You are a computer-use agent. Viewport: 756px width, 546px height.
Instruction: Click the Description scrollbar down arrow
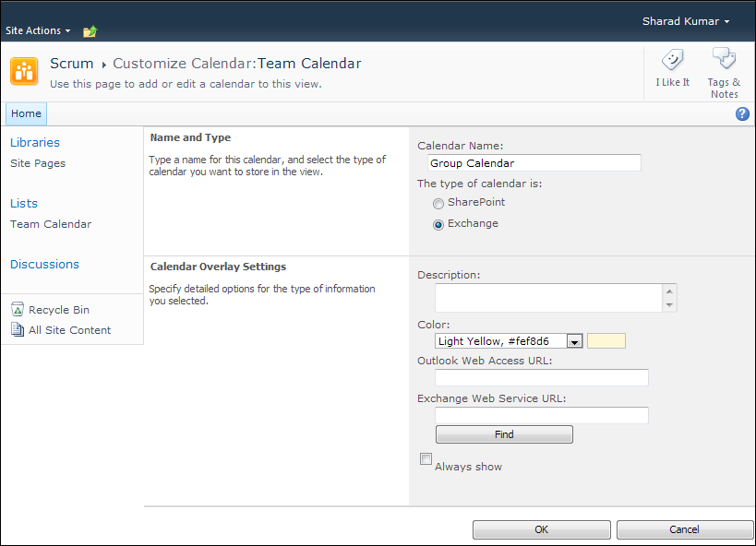tap(669, 304)
